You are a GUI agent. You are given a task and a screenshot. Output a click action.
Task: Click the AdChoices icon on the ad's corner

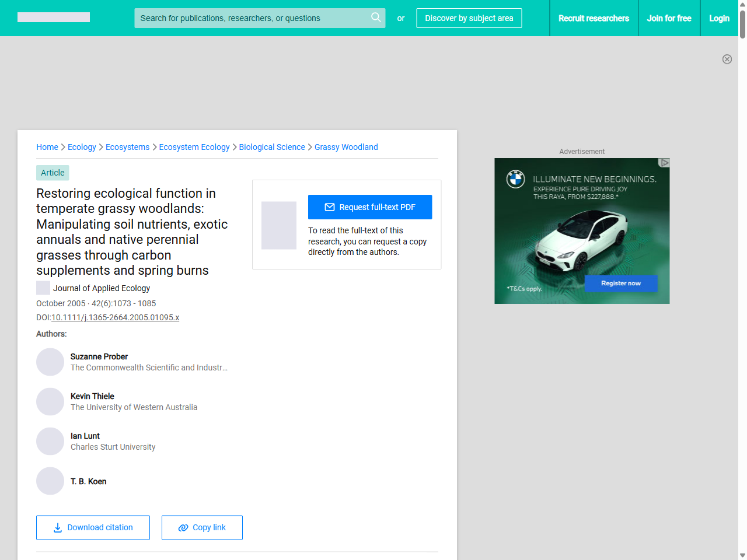coord(665,163)
